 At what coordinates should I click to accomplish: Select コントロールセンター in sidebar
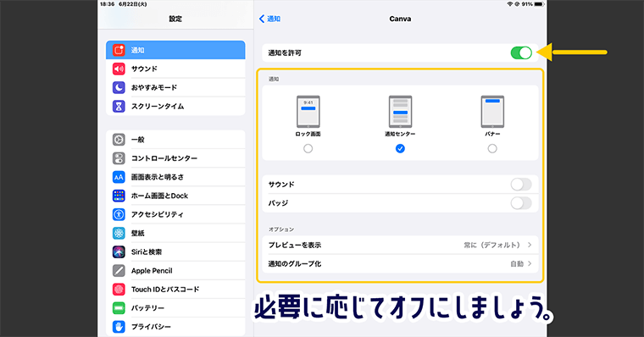(x=175, y=158)
